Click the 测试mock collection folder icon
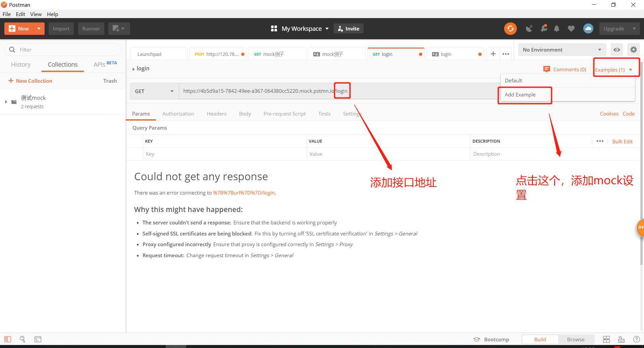This screenshot has height=348, width=644. pyautogui.click(x=14, y=102)
